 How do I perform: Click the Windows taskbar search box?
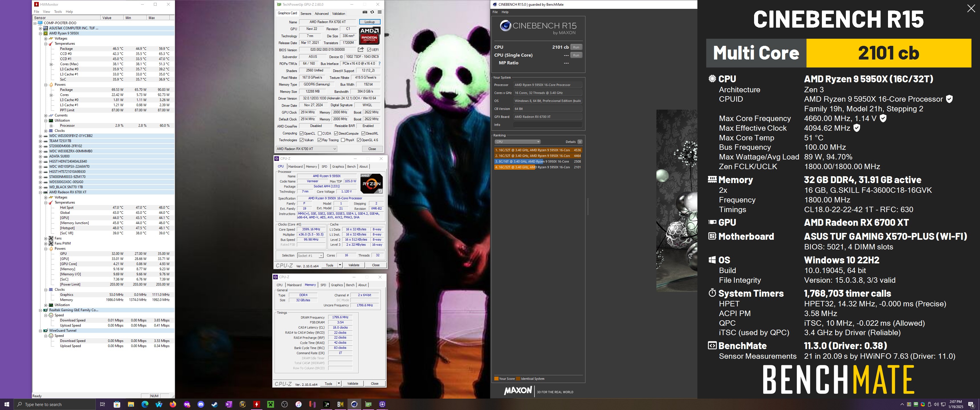click(54, 404)
